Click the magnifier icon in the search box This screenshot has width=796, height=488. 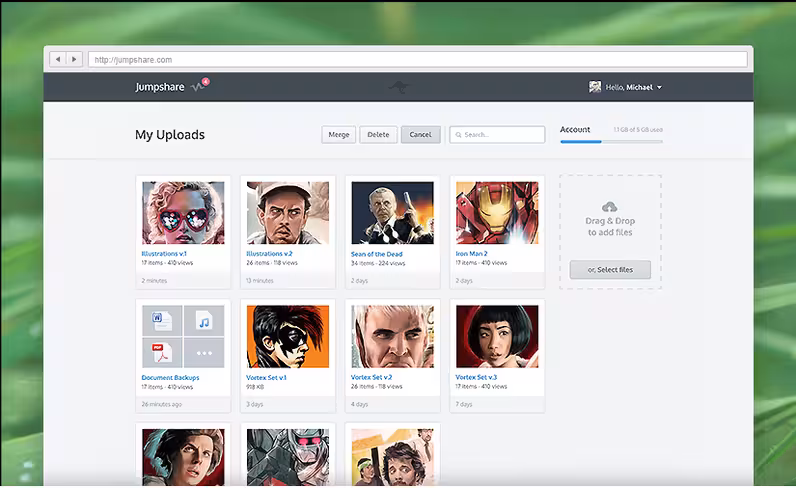point(458,135)
